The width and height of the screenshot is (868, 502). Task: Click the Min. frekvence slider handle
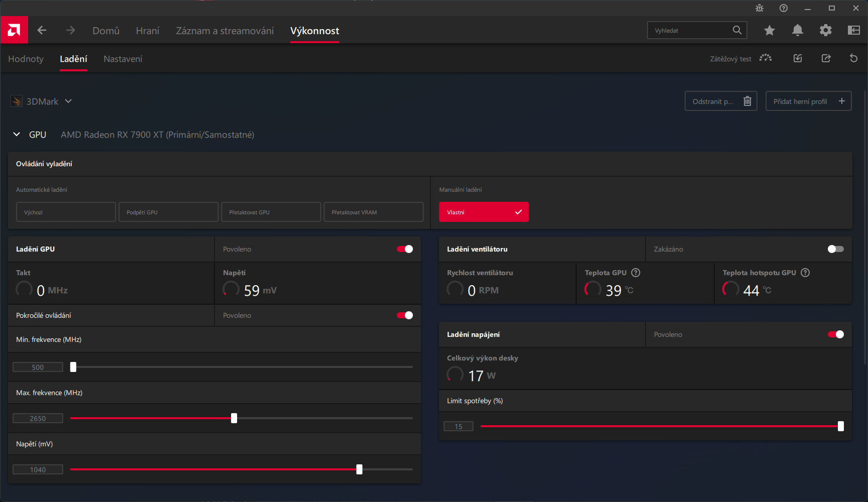(73, 367)
